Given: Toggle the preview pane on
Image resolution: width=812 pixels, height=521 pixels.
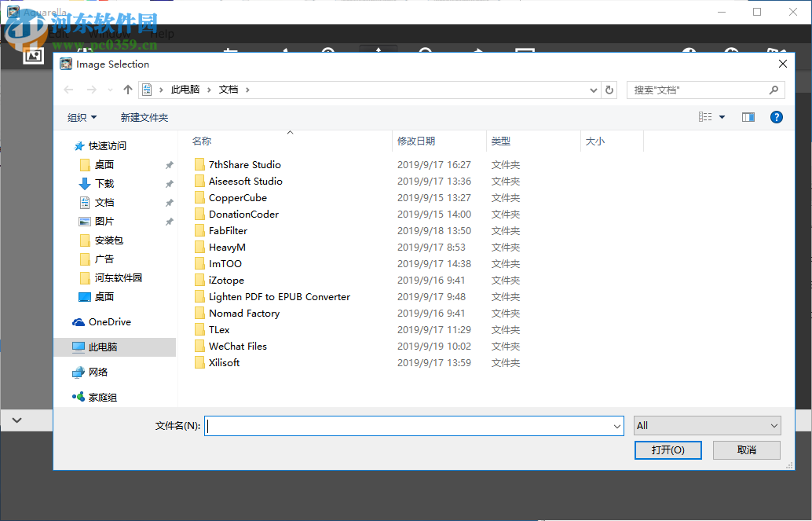Looking at the screenshot, I should [x=748, y=116].
